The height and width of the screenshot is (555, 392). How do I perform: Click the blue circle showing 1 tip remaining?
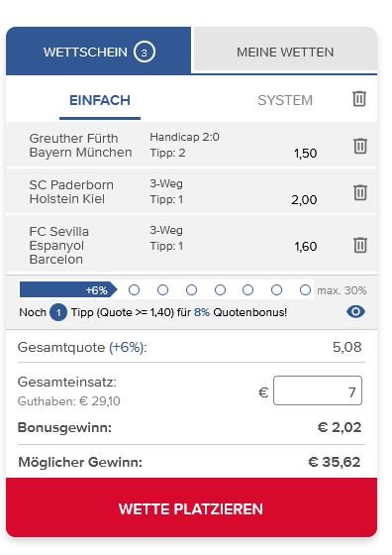58,312
